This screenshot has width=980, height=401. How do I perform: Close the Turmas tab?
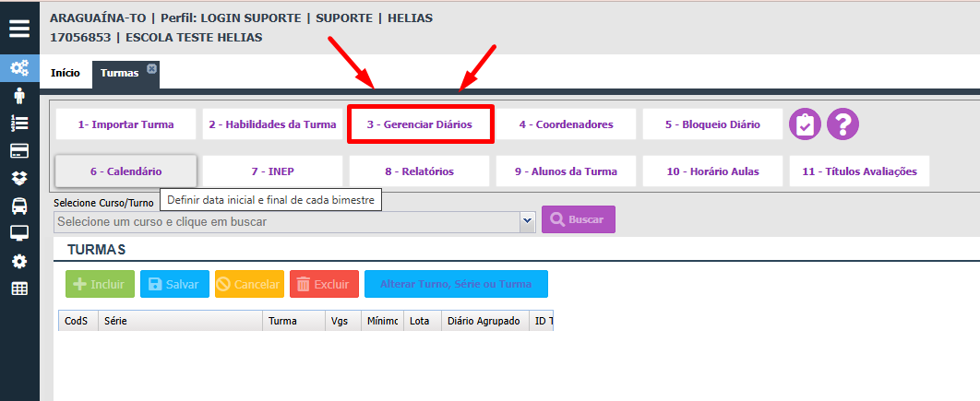tap(151, 69)
